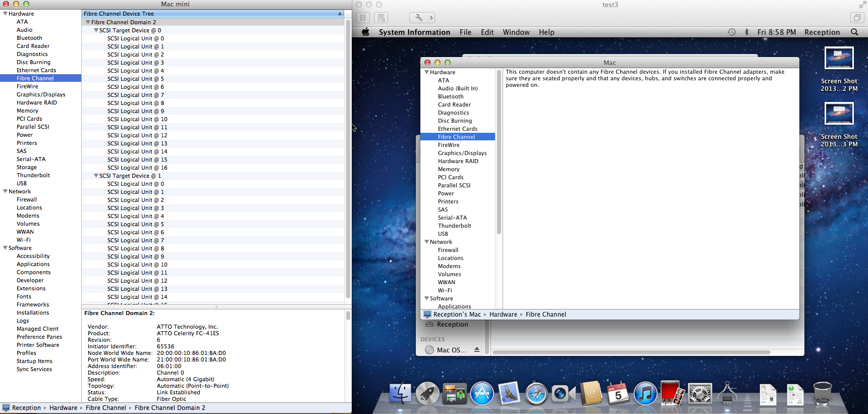
Task: Click System Information icon in the Dock
Action: point(727,393)
